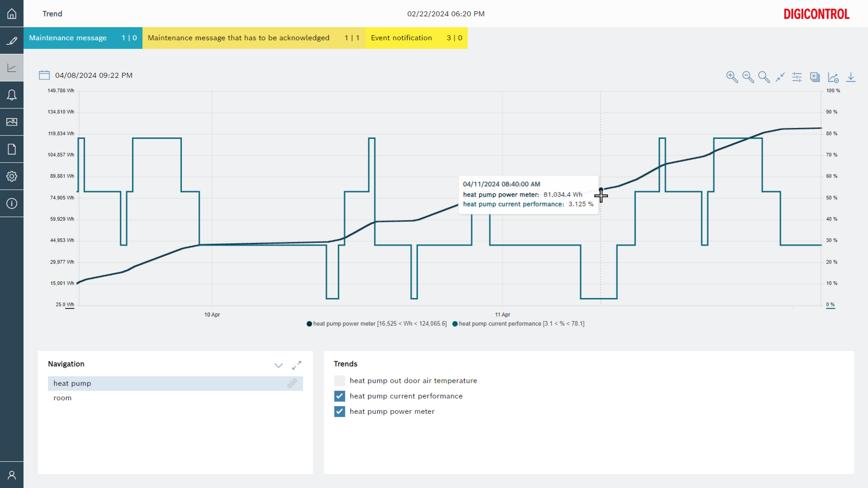868x488 pixels.
Task: Open Event notification status tab
Action: click(416, 38)
